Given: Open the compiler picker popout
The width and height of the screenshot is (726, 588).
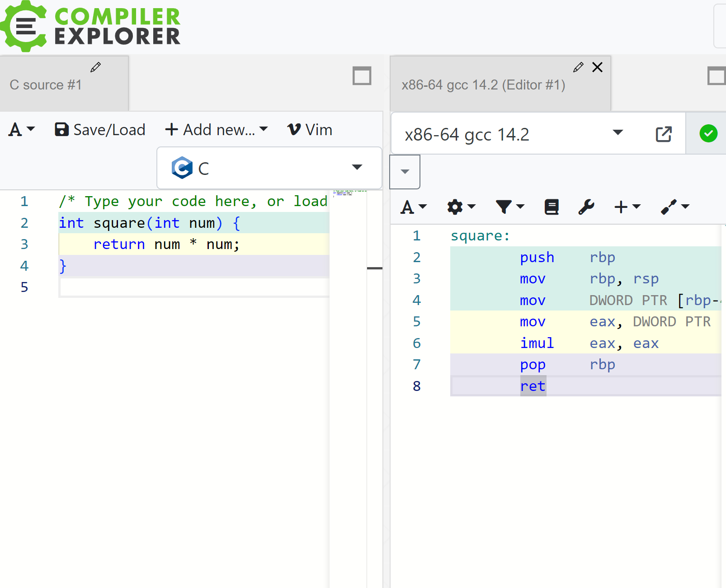Looking at the screenshot, I should tap(664, 134).
